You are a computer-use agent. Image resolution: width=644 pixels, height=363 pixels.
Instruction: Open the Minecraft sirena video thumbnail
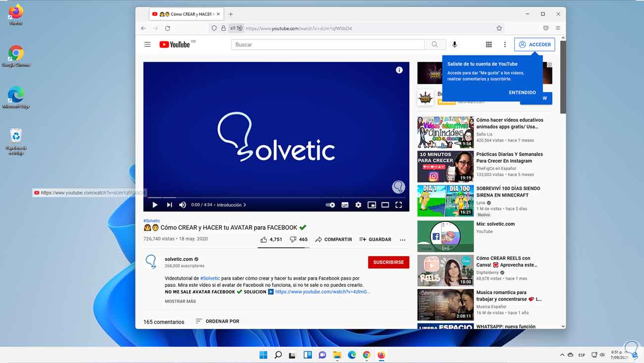(445, 201)
